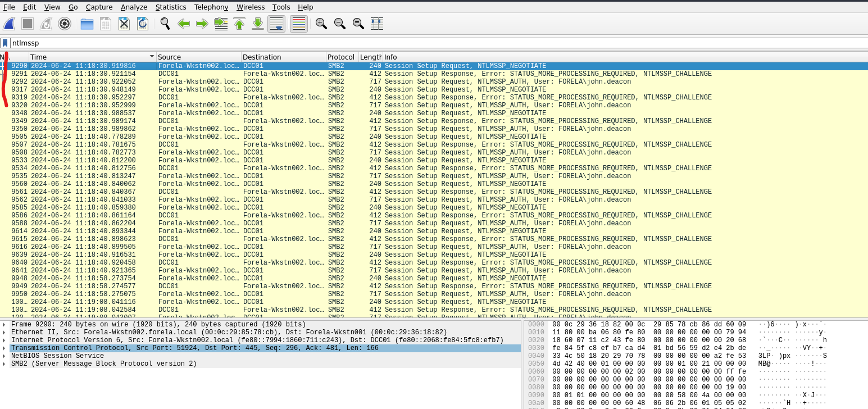Open display filter bookmark menu
Viewport: 868px width, 409px height.
click(5, 43)
